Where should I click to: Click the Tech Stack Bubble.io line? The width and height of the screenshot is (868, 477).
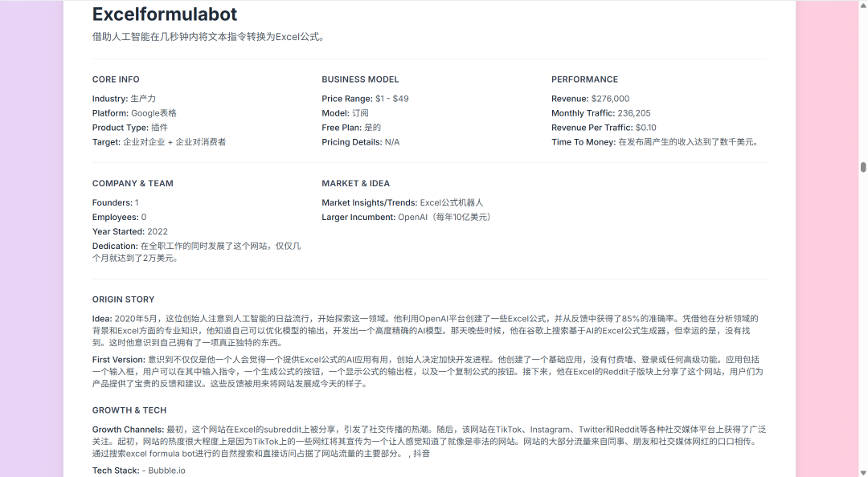138,471
